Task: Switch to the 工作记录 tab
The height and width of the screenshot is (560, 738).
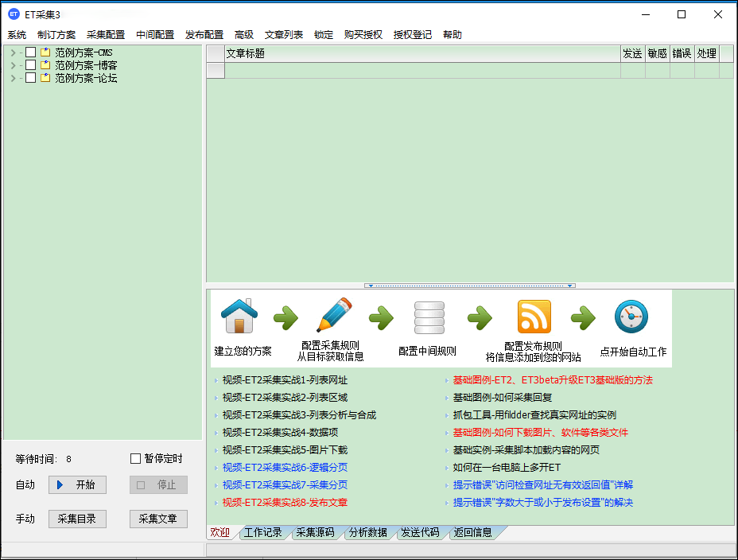Action: coord(262,532)
